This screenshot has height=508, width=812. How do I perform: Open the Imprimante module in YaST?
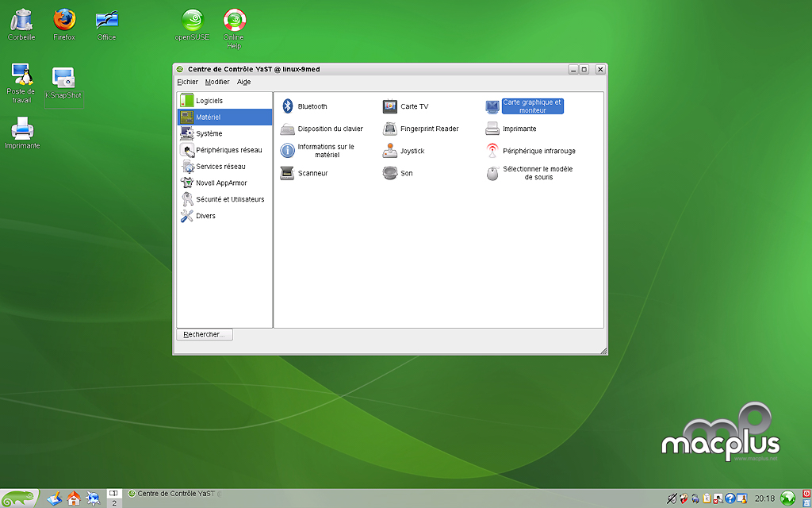tap(511, 129)
